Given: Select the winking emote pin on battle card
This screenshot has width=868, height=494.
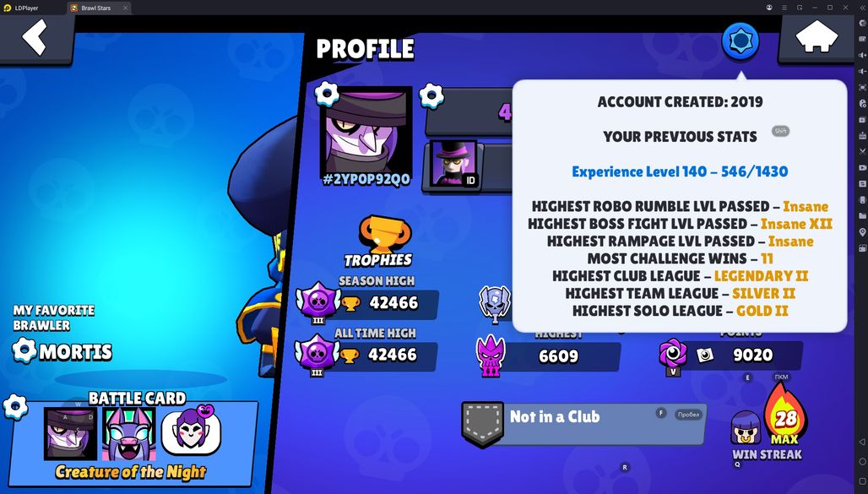Looking at the screenshot, I should point(191,432).
